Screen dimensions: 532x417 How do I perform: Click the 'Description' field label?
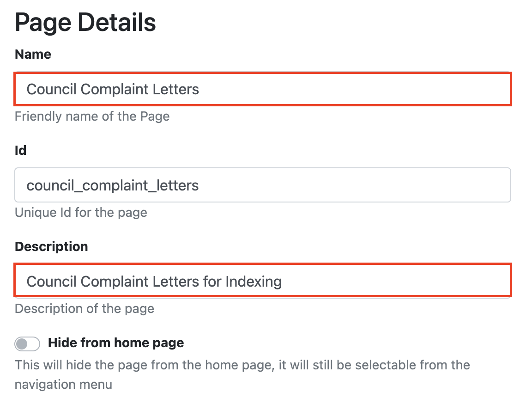click(51, 246)
